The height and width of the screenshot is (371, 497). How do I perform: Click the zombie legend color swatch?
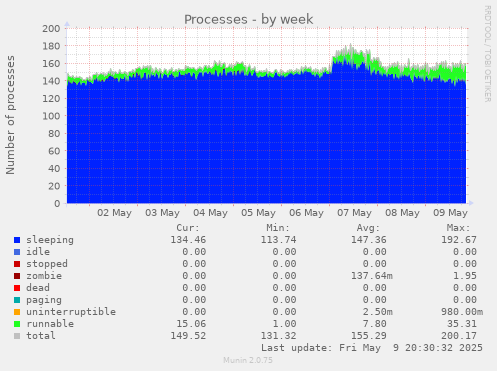pos(17,276)
